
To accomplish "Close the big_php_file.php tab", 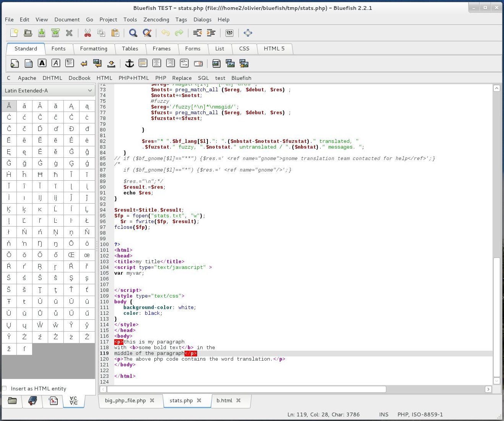I will (152, 400).
